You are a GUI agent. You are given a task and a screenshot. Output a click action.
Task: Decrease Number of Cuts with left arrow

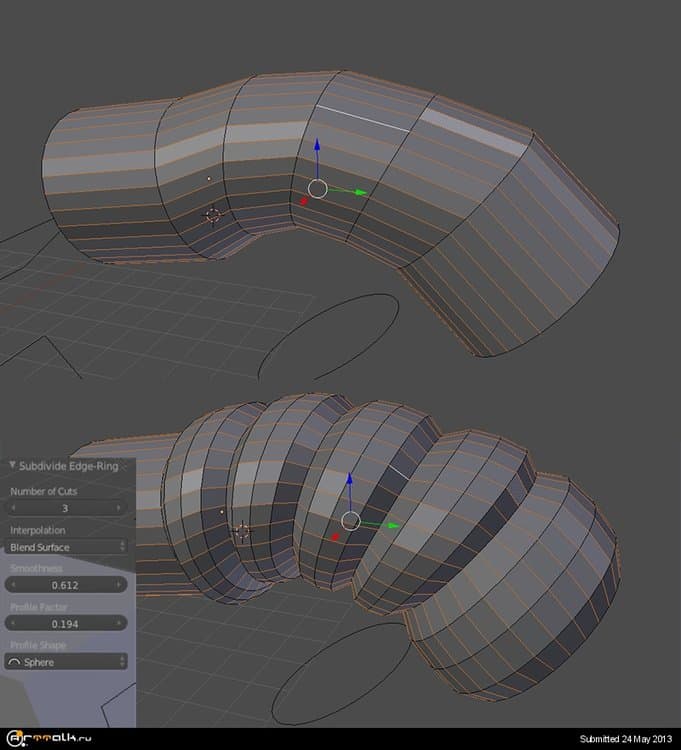tap(15, 508)
